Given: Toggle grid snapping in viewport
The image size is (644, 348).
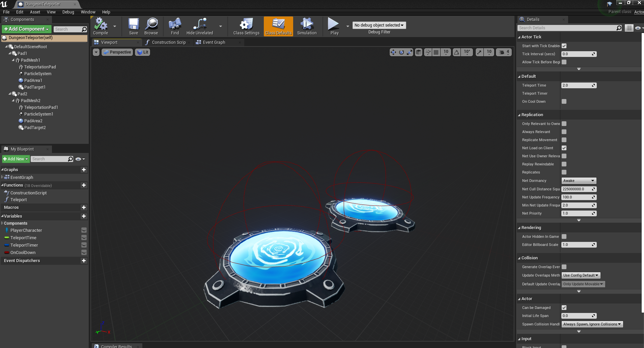Looking at the screenshot, I should click(436, 52).
